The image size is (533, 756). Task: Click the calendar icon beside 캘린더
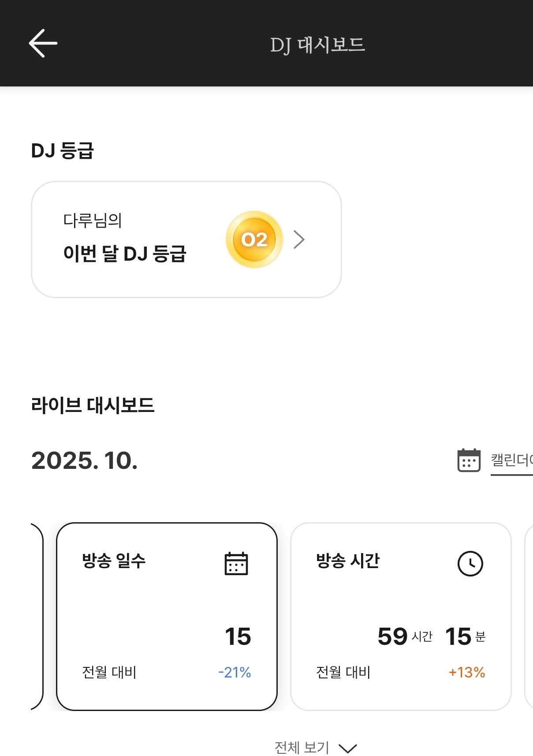click(469, 460)
